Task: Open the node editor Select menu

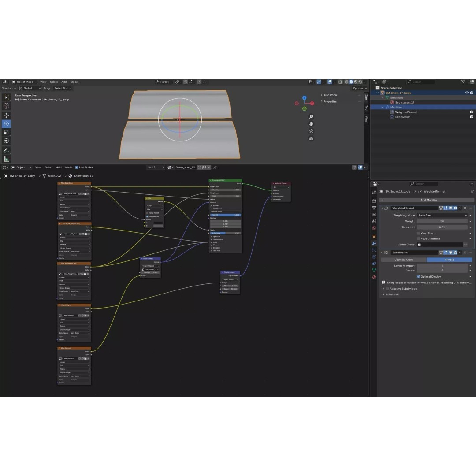Action: tap(49, 167)
